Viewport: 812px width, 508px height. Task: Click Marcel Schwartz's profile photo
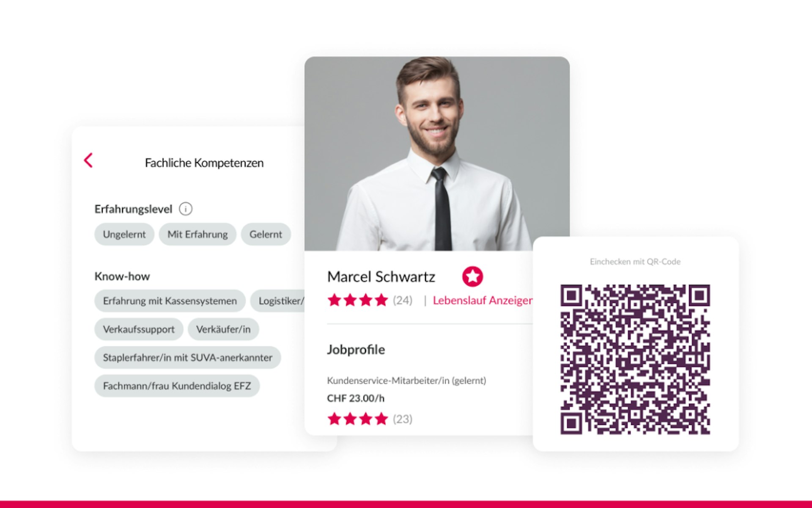pyautogui.click(x=437, y=154)
